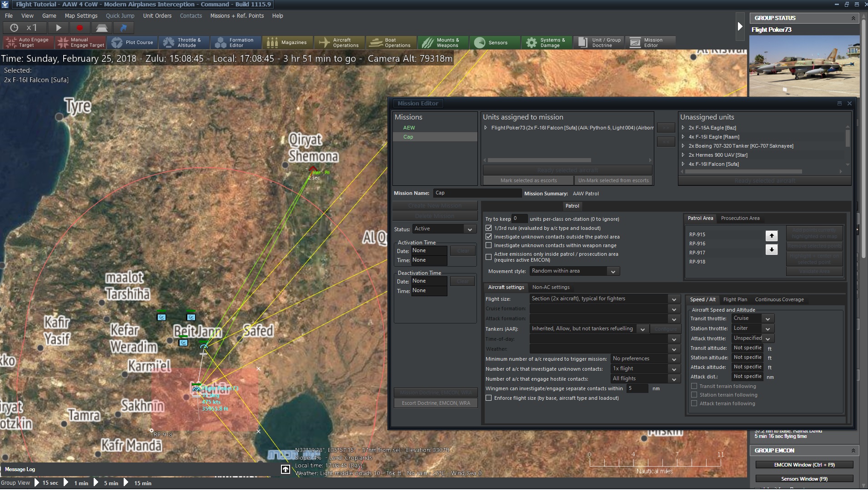Enable investigate unknown contacts within weapon range
868x492 pixels.
pyautogui.click(x=489, y=245)
